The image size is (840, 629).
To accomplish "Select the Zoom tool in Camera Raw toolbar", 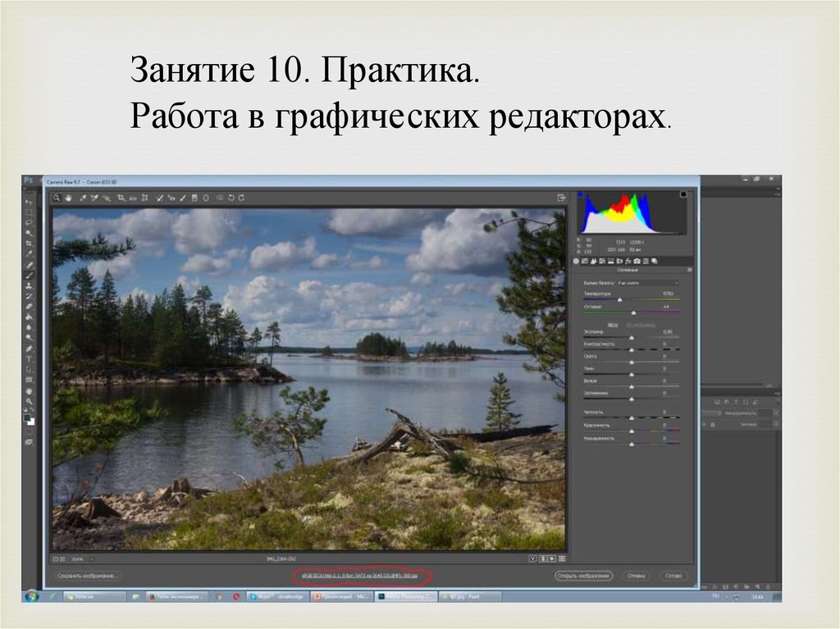I will coord(57,198).
